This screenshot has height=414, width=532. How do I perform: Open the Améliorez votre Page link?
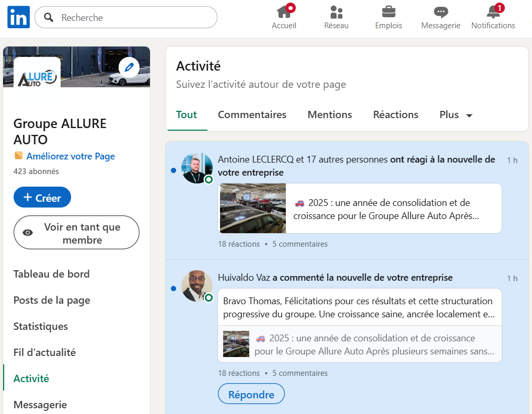point(71,156)
